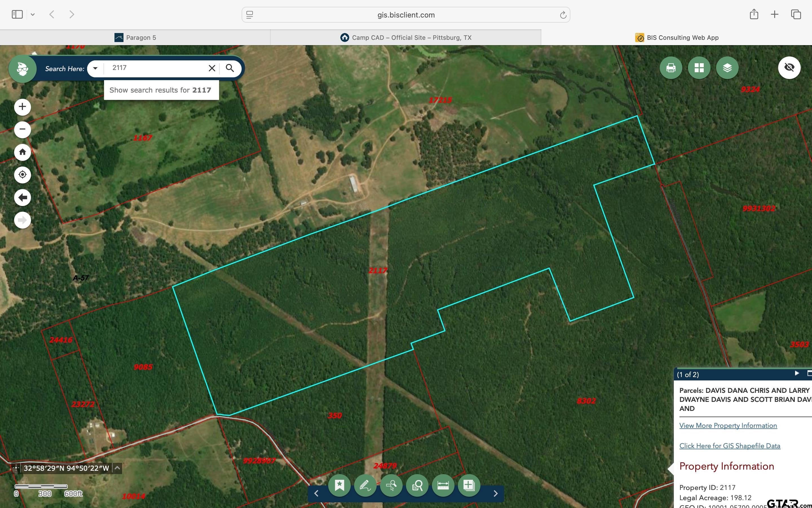The width and height of the screenshot is (812, 508).
Task: Click parcel label 1167 on map
Action: [x=143, y=138]
